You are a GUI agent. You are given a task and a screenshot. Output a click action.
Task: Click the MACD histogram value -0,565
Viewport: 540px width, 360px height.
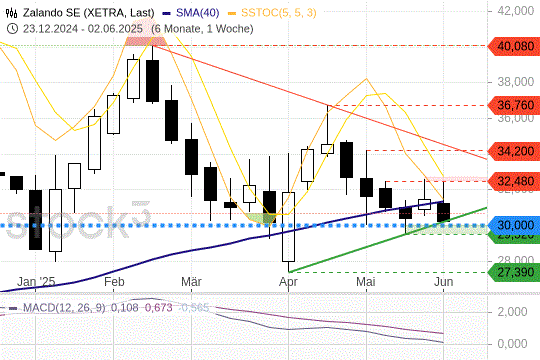(x=194, y=308)
